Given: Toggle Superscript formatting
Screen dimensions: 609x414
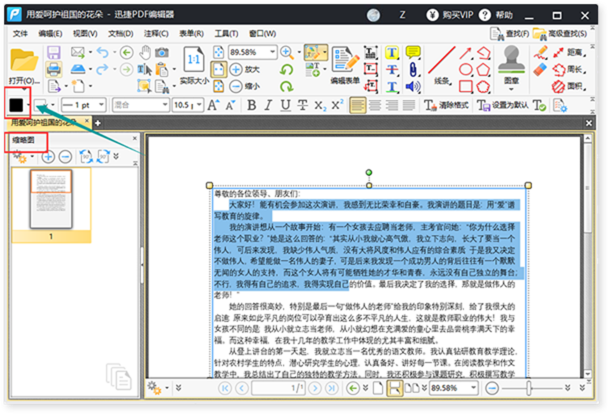Looking at the screenshot, I should pos(337,104).
